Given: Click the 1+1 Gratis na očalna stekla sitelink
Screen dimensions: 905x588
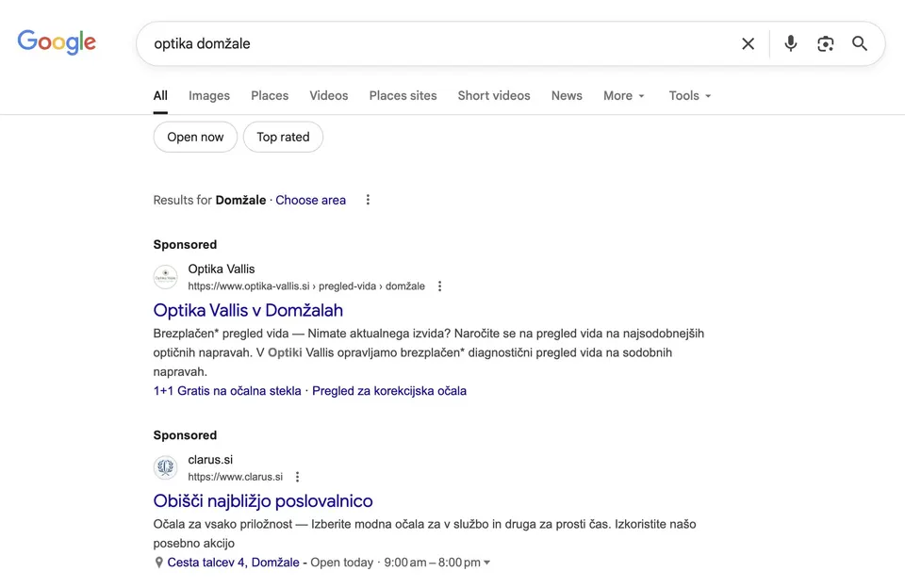Looking at the screenshot, I should pos(227,391).
